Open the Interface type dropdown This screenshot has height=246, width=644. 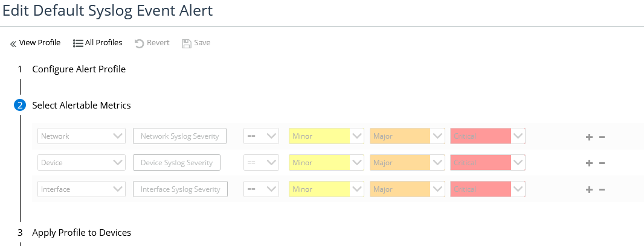(x=82, y=189)
